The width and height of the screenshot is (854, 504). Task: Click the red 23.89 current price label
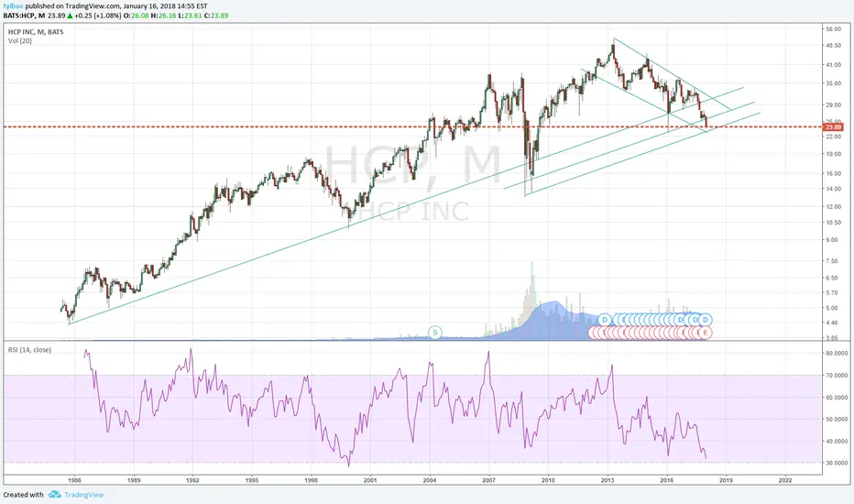coord(833,127)
